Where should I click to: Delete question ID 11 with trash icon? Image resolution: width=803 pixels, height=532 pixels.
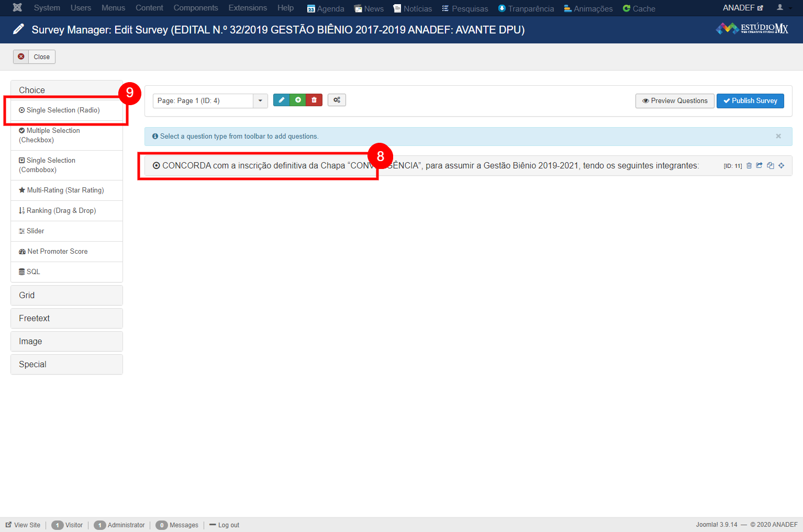[x=749, y=166]
